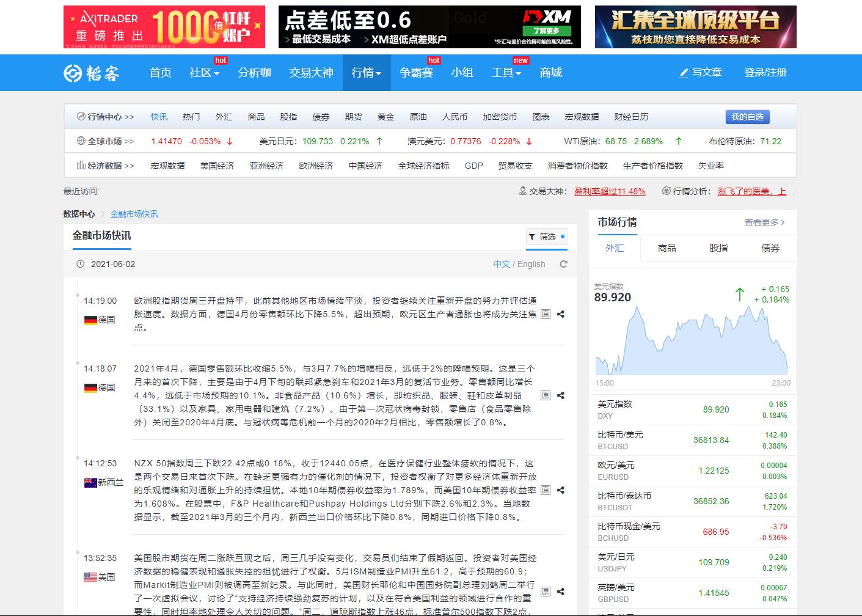The image size is (862, 616).
Task: Click the pencil icon for 写文章
Action: (684, 73)
